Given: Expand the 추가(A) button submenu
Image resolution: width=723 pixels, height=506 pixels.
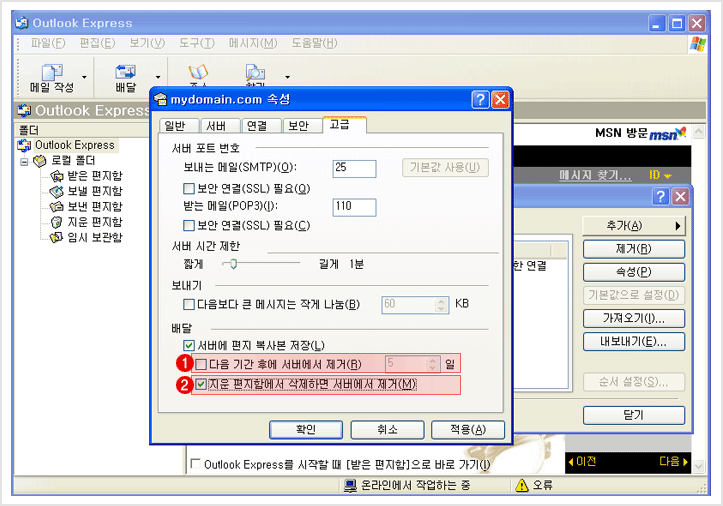Looking at the screenshot, I should point(635,226).
